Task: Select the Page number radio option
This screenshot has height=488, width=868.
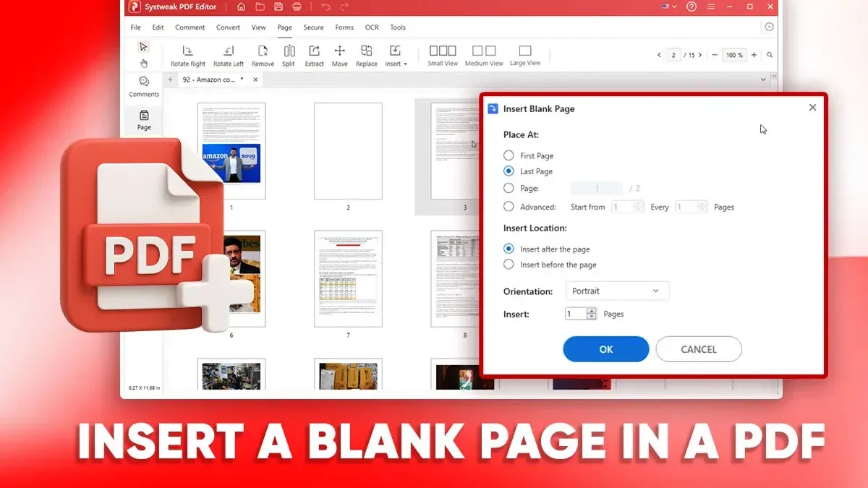Action: point(509,188)
